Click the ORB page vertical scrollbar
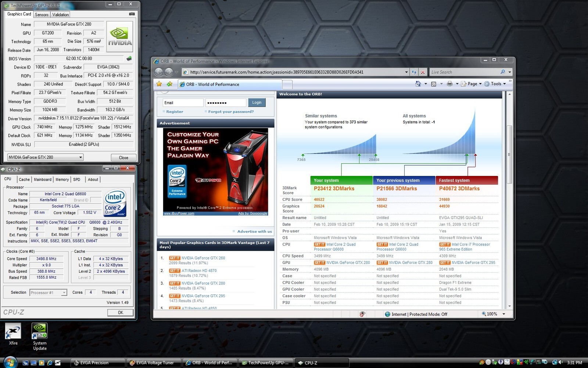Image resolution: width=588 pixels, height=368 pixels. click(509, 154)
